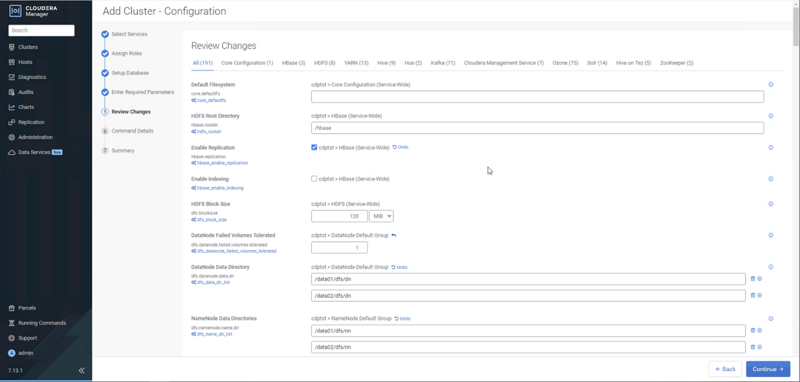
Task: Switch to the HDFS (8) tab
Action: tap(324, 63)
